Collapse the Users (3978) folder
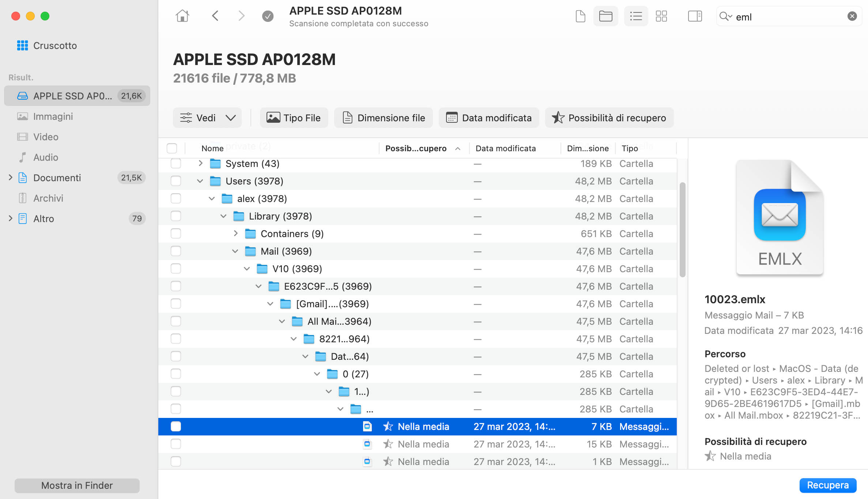Image resolution: width=868 pixels, height=499 pixels. [x=200, y=181]
